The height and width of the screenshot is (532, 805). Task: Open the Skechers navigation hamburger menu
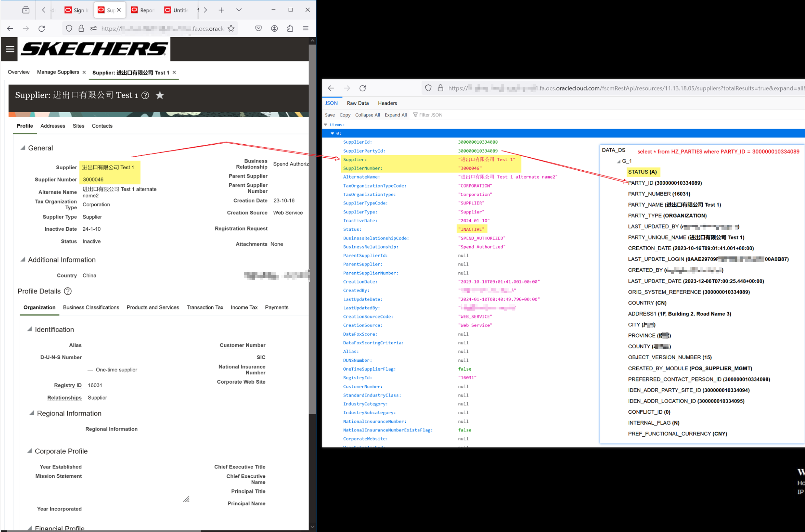click(x=9, y=49)
